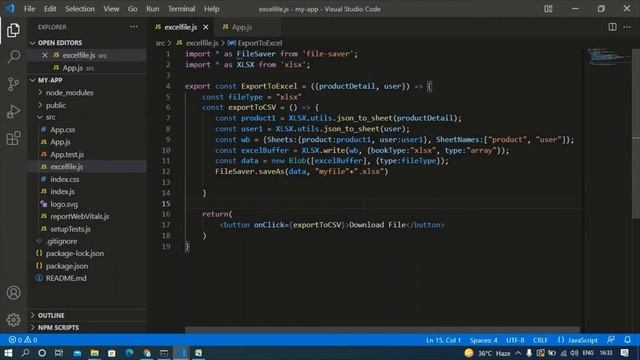Viewport: 640px width, 360px height.
Task: Click the notifications bell in status bar
Action: pyautogui.click(x=627, y=340)
